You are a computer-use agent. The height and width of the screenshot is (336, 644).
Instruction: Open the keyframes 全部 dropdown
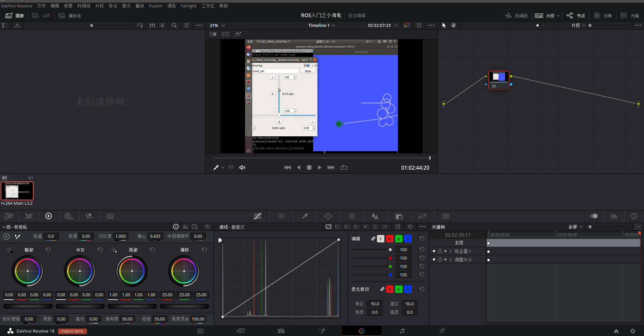pos(575,227)
